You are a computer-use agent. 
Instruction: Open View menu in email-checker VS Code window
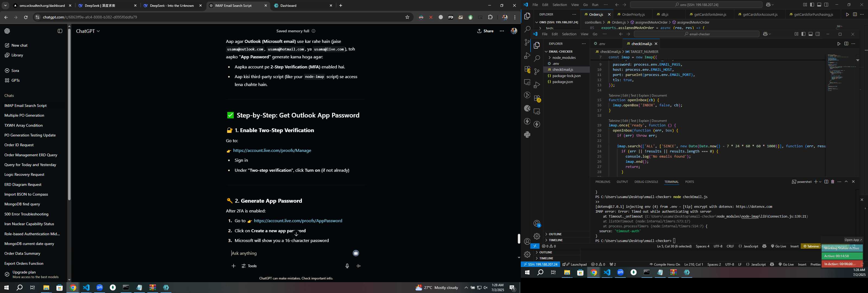(x=584, y=34)
